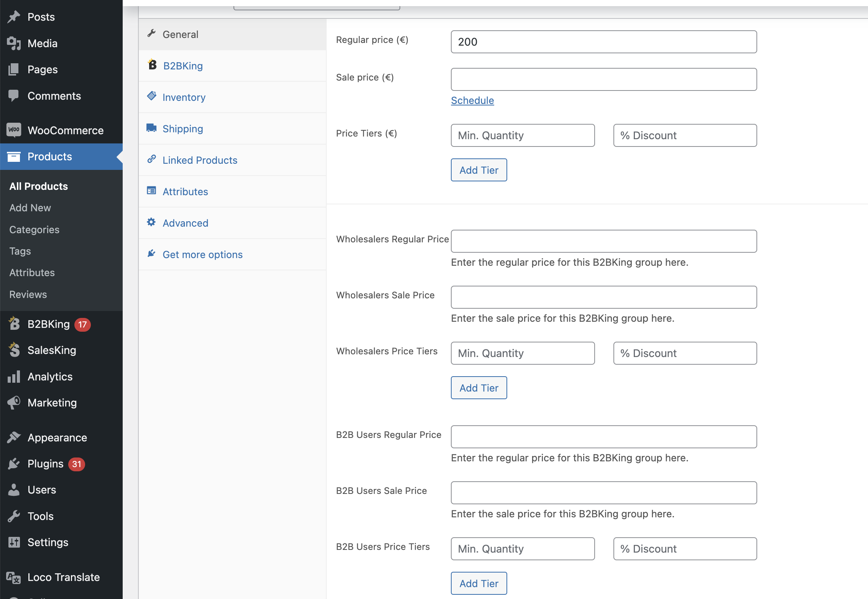Click the WooCommerce logo icon
868x599 pixels.
point(14,130)
